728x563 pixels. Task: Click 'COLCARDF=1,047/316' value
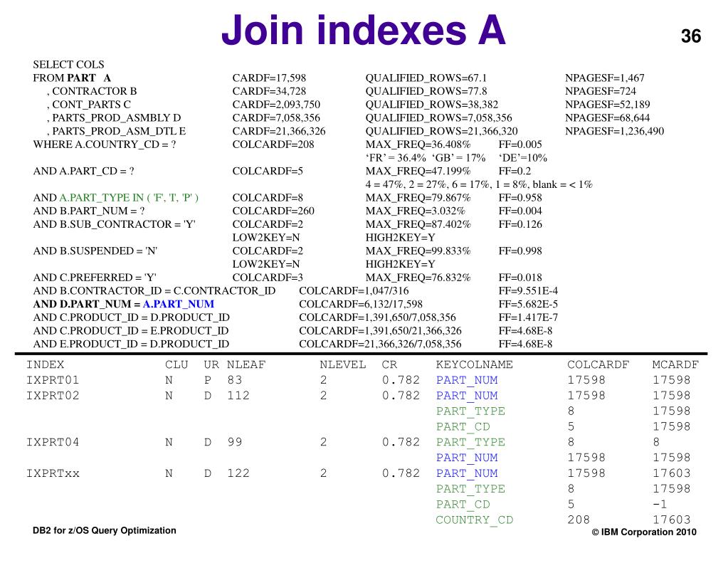(354, 291)
